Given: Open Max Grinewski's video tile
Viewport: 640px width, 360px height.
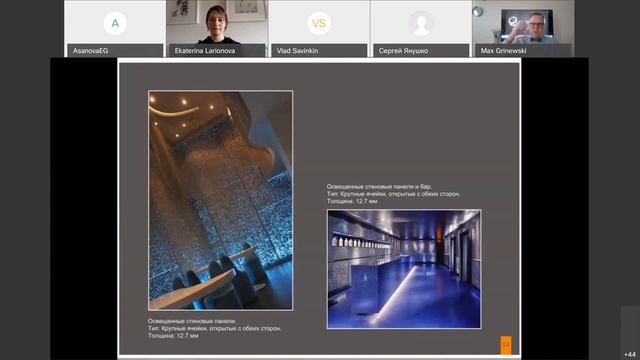Looking at the screenshot, I should pyautogui.click(x=523, y=29).
